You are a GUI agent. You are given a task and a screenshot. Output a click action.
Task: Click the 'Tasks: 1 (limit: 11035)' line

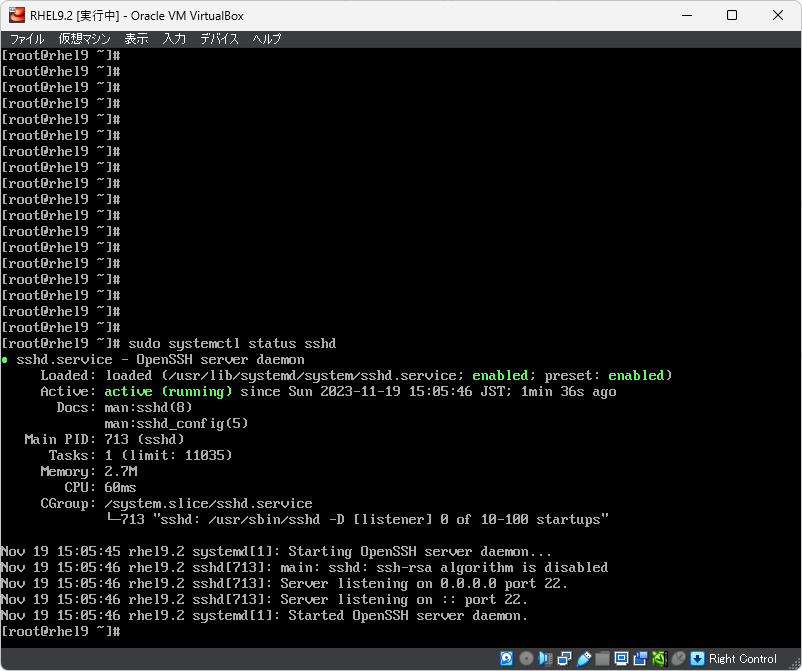pyautogui.click(x=140, y=455)
